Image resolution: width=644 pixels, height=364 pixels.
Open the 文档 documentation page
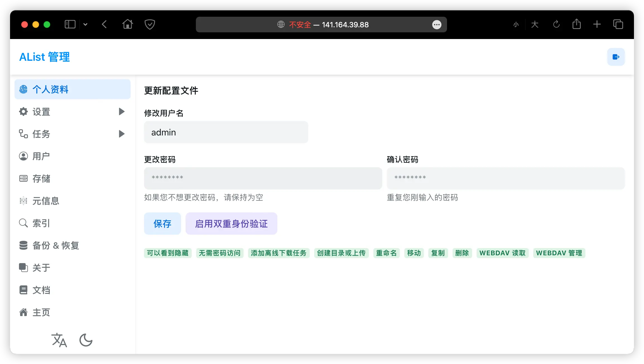(41, 290)
